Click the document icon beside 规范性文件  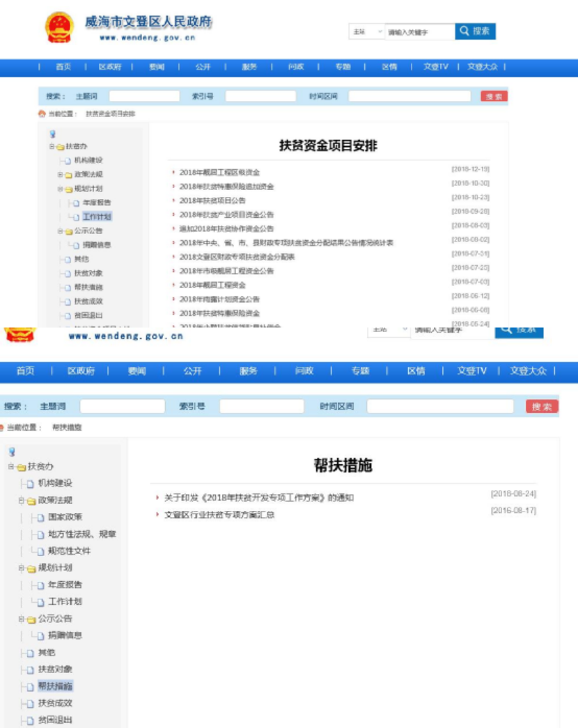pos(40,551)
